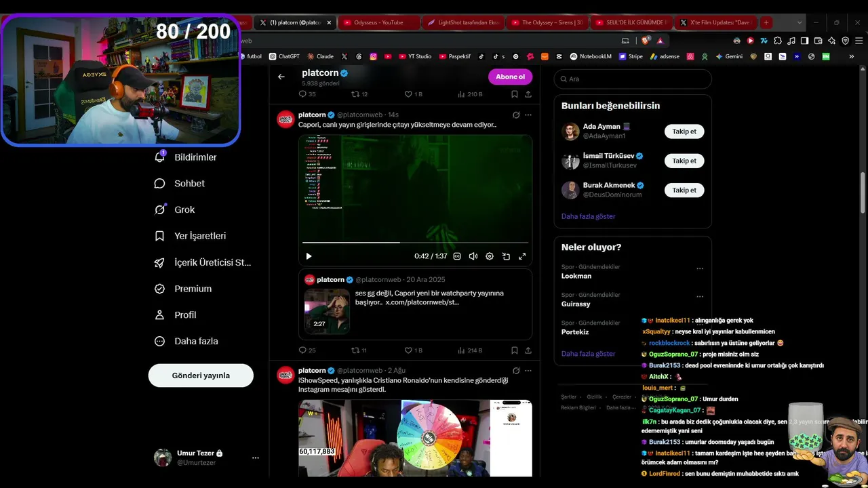Expand the video to fullscreen
868x488 pixels.
pyautogui.click(x=522, y=256)
